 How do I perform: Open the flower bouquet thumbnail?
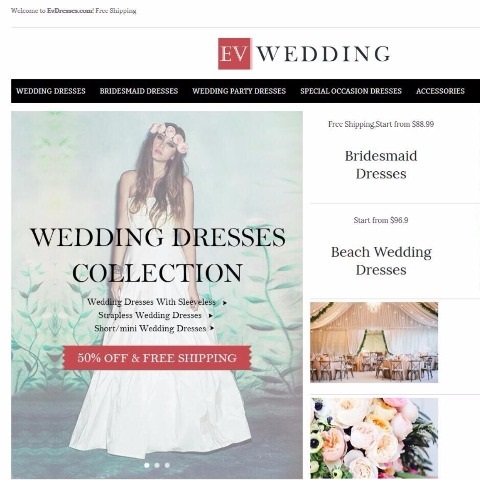pos(374,438)
